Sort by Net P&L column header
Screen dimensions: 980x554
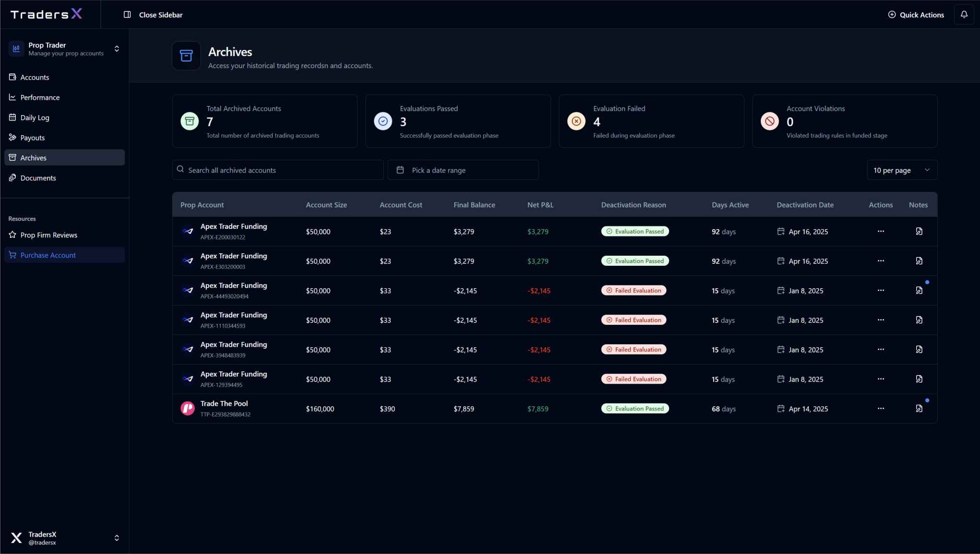tap(540, 205)
